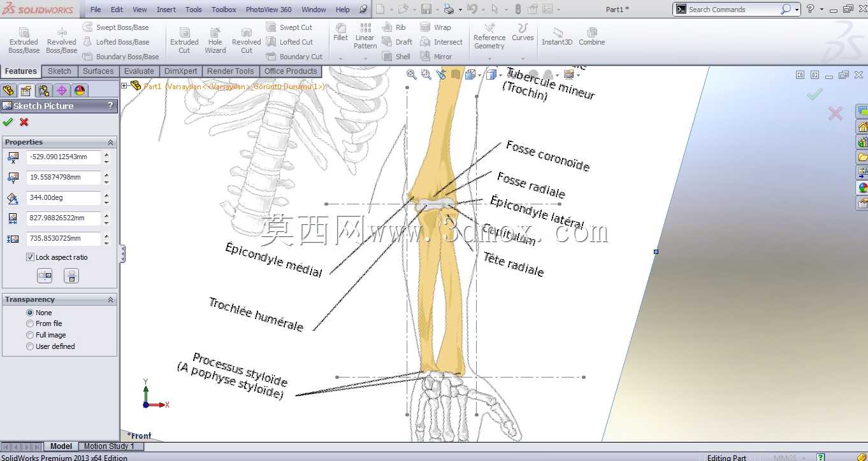
Task: Open the Motion Study 1 tab
Action: [x=109, y=446]
